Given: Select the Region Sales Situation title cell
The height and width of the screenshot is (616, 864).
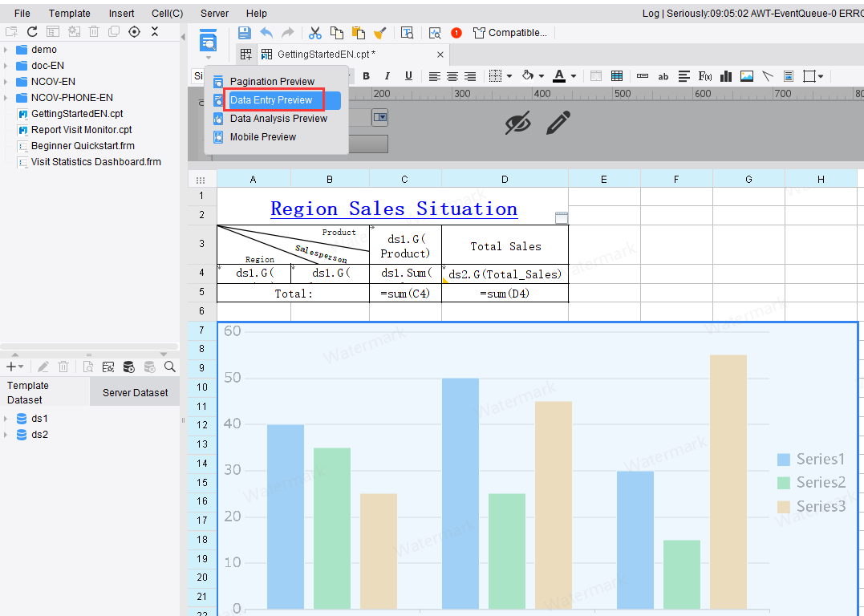Looking at the screenshot, I should [393, 209].
